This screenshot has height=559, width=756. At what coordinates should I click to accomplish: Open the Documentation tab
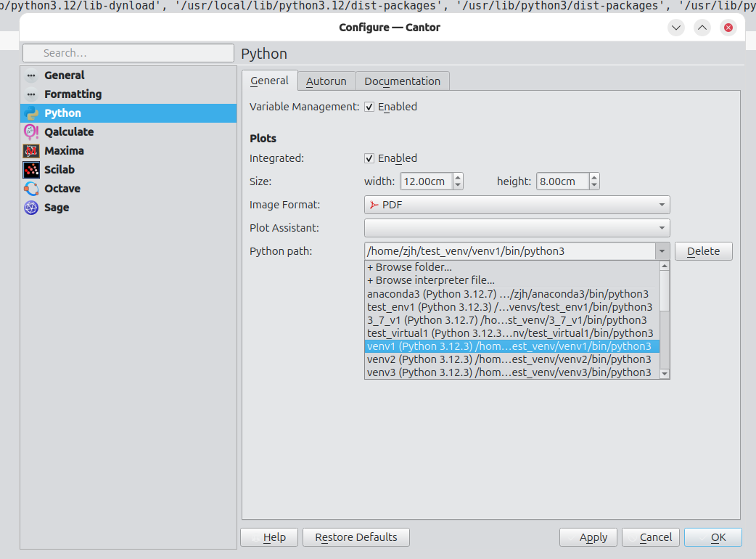pos(402,81)
